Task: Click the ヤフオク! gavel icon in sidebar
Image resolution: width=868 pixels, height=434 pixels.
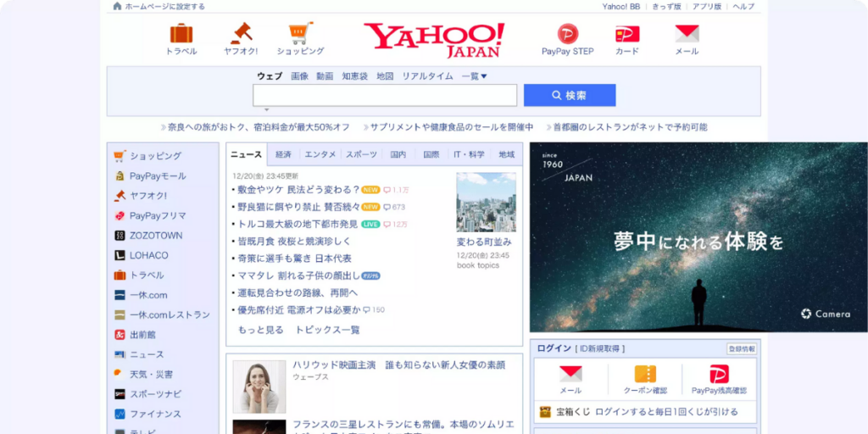Action: coord(120,196)
